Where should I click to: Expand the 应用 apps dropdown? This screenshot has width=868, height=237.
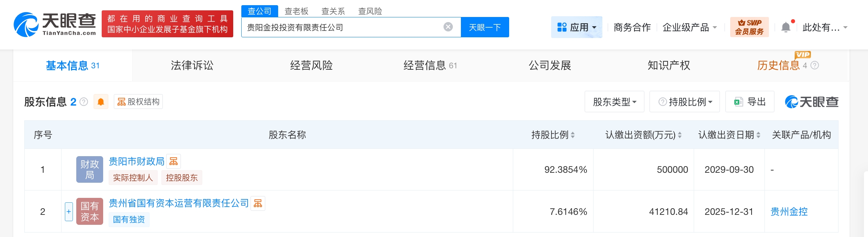577,27
